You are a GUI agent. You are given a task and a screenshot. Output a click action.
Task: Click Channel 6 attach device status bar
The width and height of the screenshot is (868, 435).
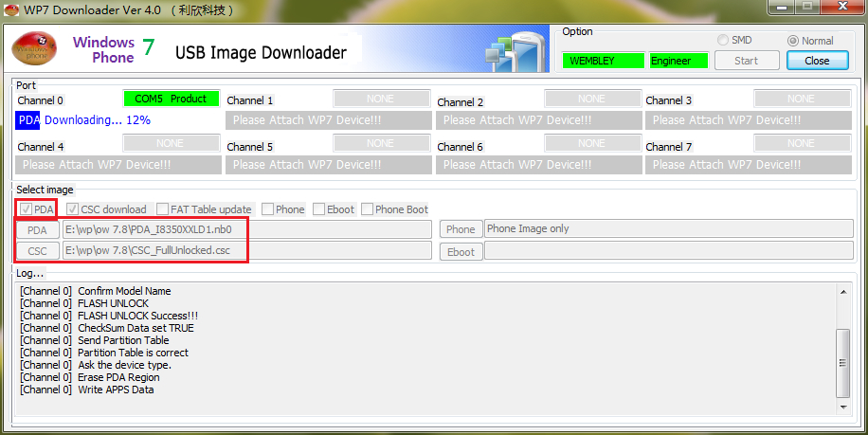pos(539,165)
